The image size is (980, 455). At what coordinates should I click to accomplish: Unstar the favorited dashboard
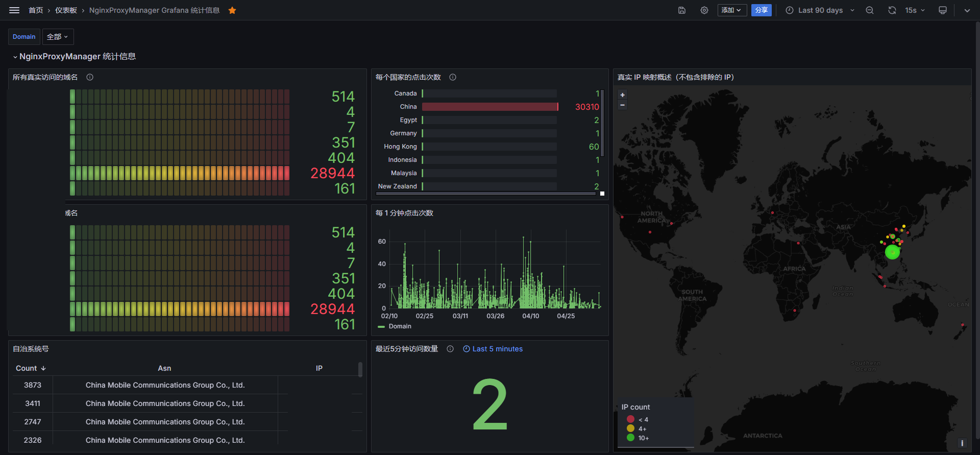tap(232, 10)
